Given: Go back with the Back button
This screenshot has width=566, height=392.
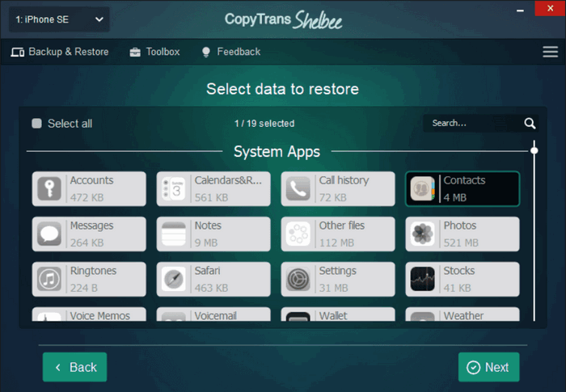Looking at the screenshot, I should tap(74, 367).
